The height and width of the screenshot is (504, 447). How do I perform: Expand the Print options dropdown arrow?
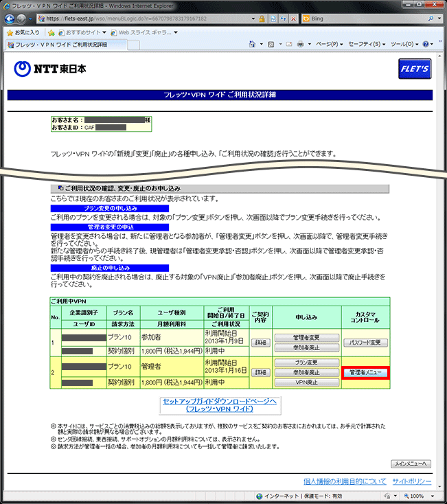coord(309,44)
